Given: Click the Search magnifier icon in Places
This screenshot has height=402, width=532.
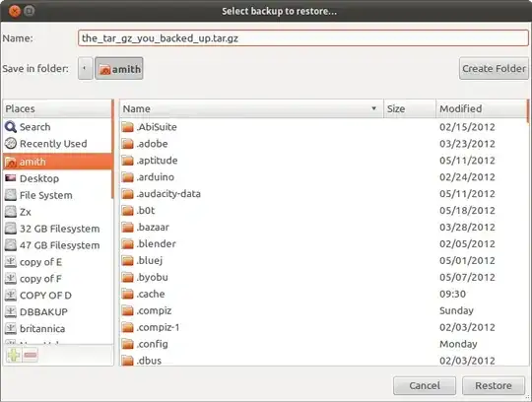Looking at the screenshot, I should pos(11,127).
